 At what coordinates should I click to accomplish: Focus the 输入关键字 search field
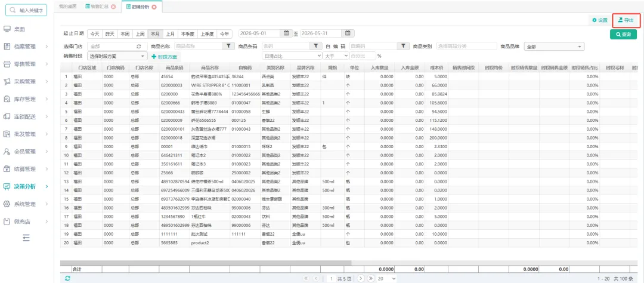(x=26, y=10)
